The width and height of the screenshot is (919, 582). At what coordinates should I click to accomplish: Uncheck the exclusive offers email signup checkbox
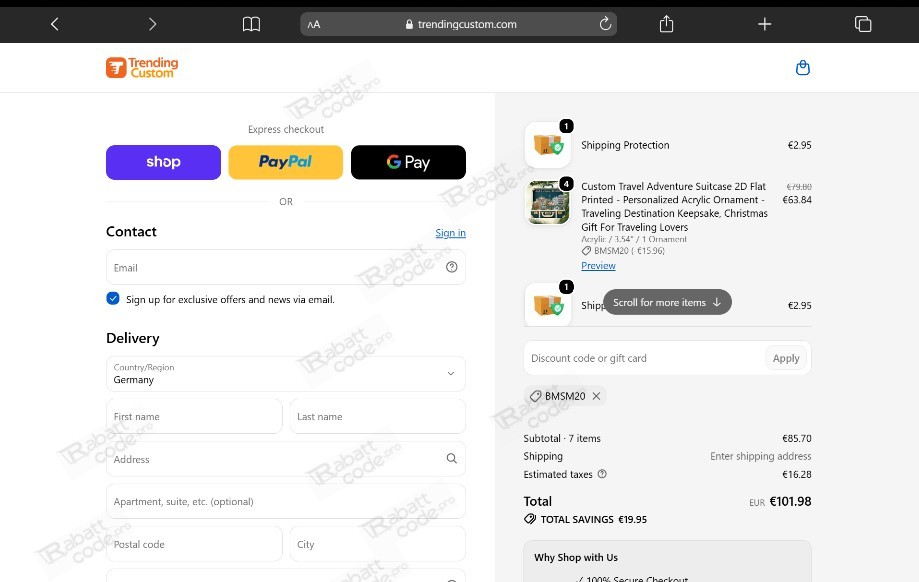pos(113,298)
